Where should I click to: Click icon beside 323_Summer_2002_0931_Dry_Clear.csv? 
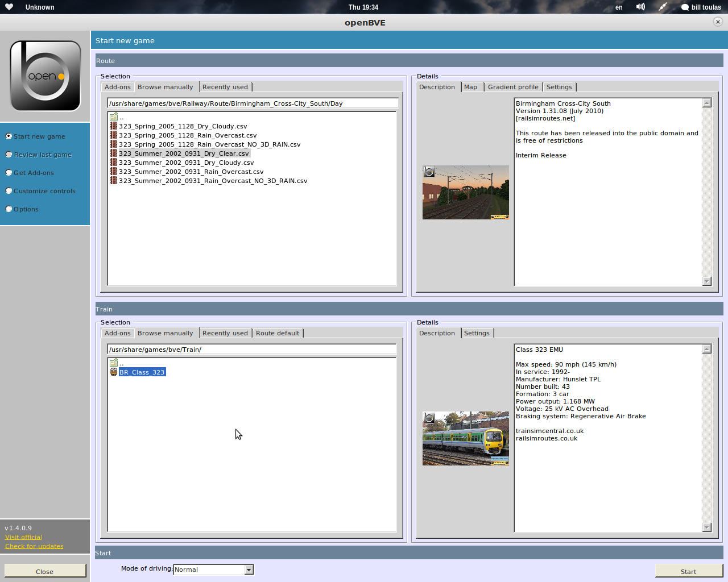(x=114, y=153)
